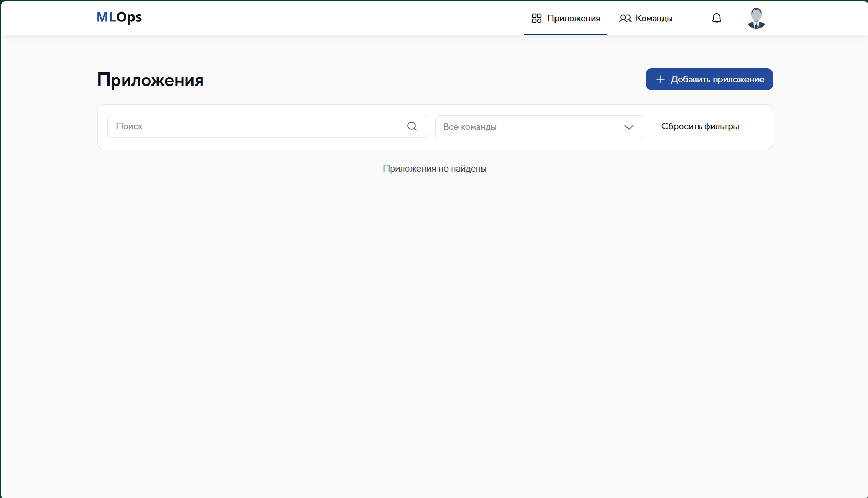Click the grid icon beside Приложения
Image resolution: width=868 pixels, height=498 pixels.
point(536,18)
